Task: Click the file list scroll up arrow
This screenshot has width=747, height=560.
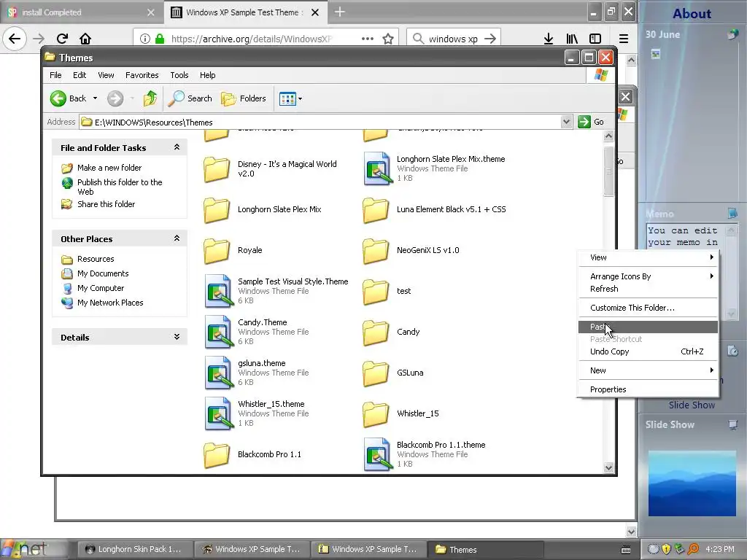Action: 608,136
